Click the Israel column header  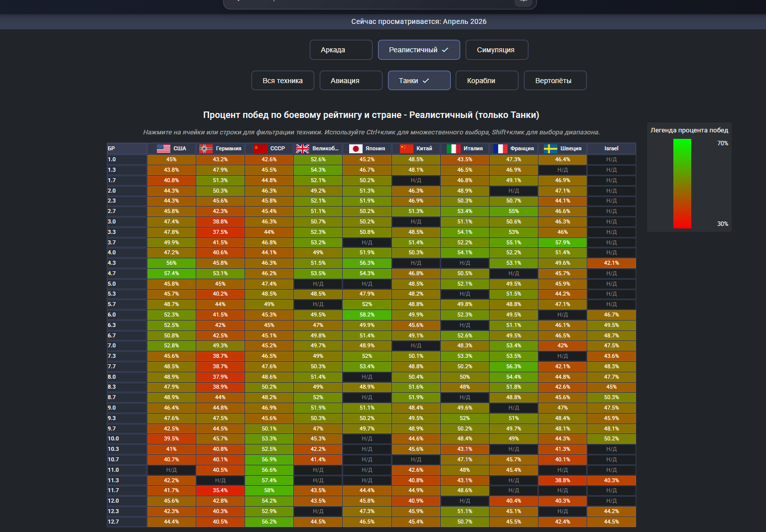(612, 148)
